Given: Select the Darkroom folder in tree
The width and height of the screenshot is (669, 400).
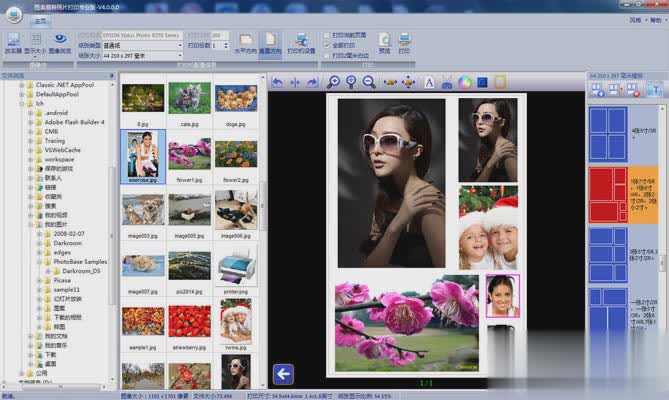Looking at the screenshot, I should (x=67, y=242).
